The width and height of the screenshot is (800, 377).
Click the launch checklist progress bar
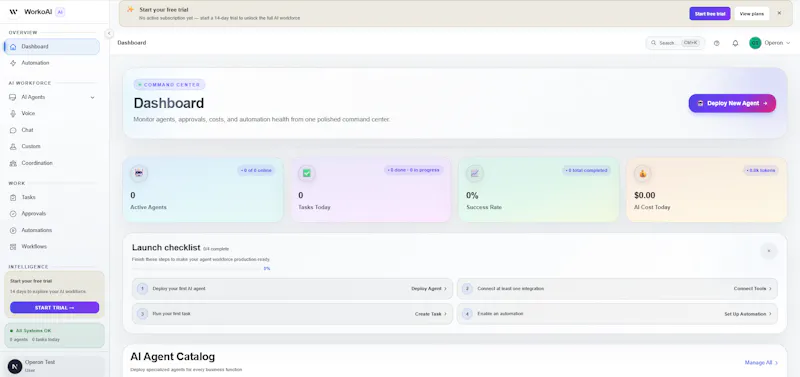pyautogui.click(x=197, y=268)
